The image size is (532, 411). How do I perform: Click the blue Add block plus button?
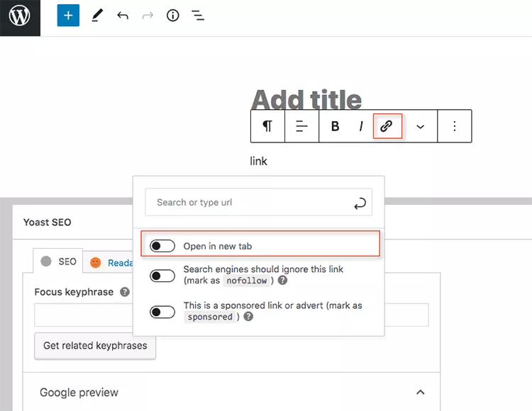(68, 16)
